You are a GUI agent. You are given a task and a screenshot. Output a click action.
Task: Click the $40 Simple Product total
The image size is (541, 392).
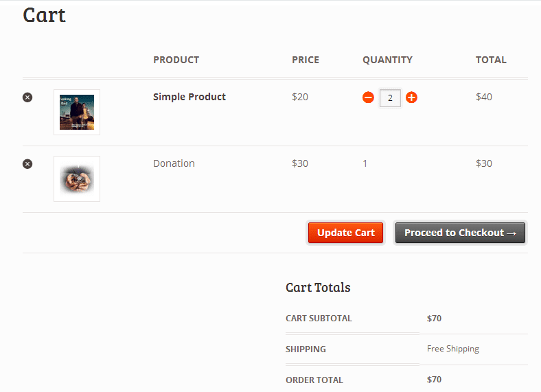[x=484, y=97]
